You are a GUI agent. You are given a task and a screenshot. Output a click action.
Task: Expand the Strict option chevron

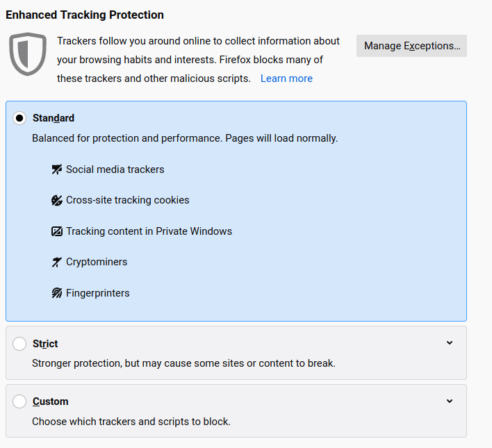click(x=450, y=343)
